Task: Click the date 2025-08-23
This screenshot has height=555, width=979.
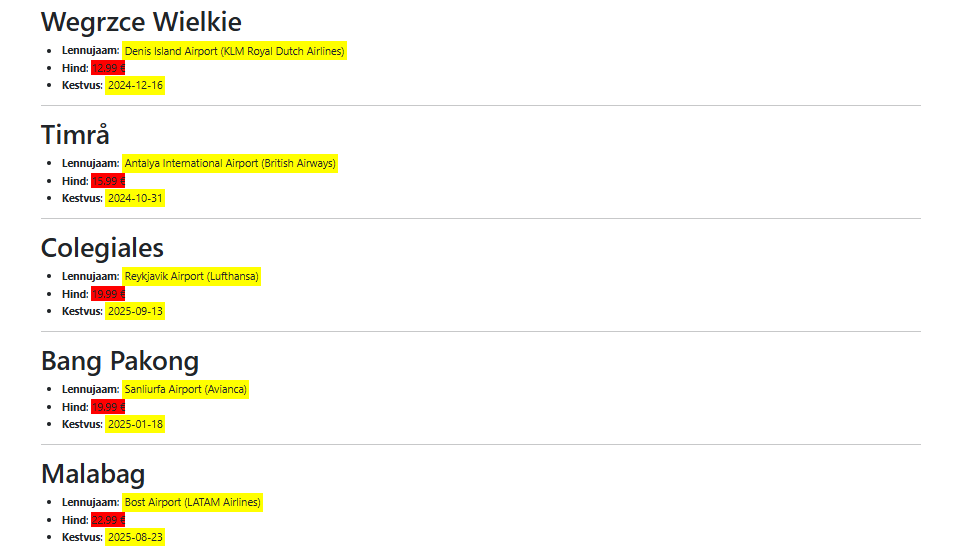Action: click(x=135, y=538)
